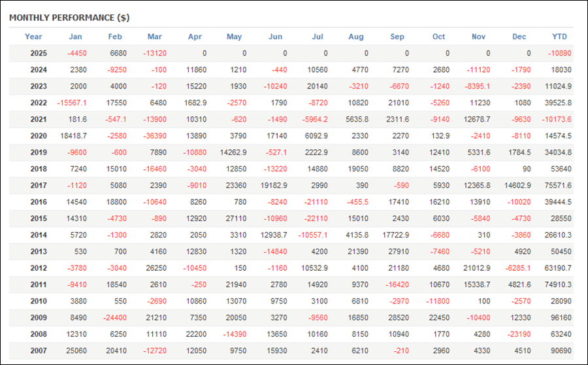
Task: Click the MONTHLY PERFORMANCE ($) heading
Action: [69, 18]
